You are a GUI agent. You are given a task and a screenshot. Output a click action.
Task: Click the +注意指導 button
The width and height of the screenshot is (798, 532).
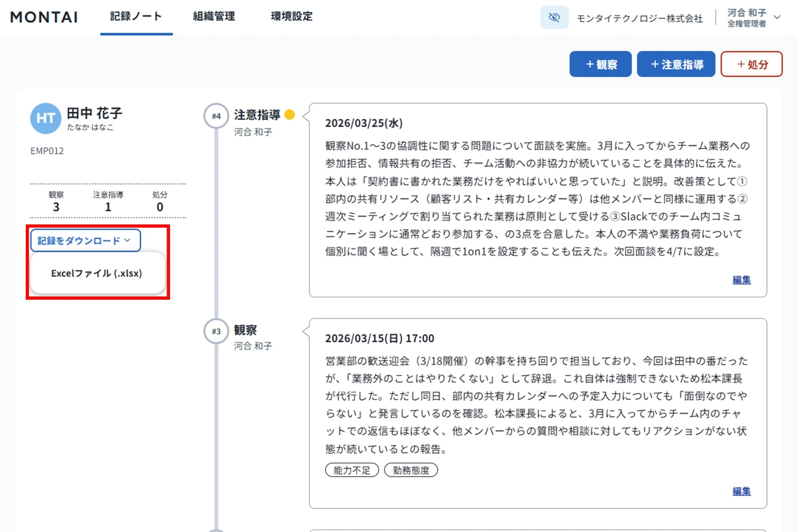676,64
